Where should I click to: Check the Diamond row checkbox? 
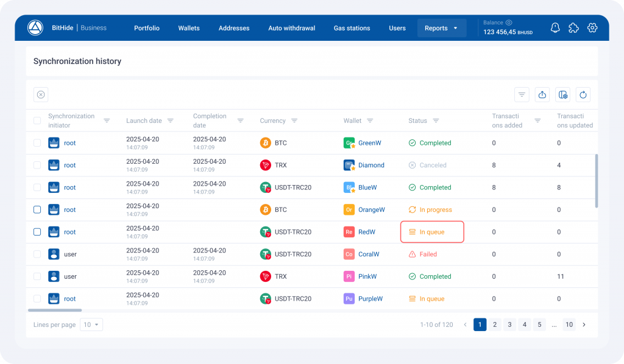click(x=37, y=165)
